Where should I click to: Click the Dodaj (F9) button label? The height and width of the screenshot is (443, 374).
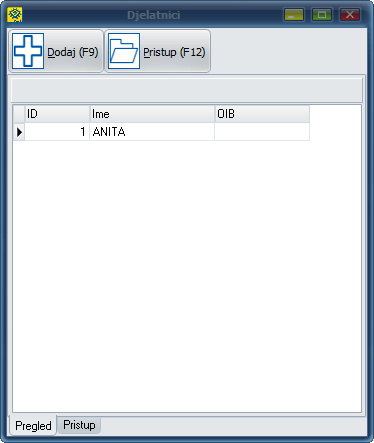(73, 52)
